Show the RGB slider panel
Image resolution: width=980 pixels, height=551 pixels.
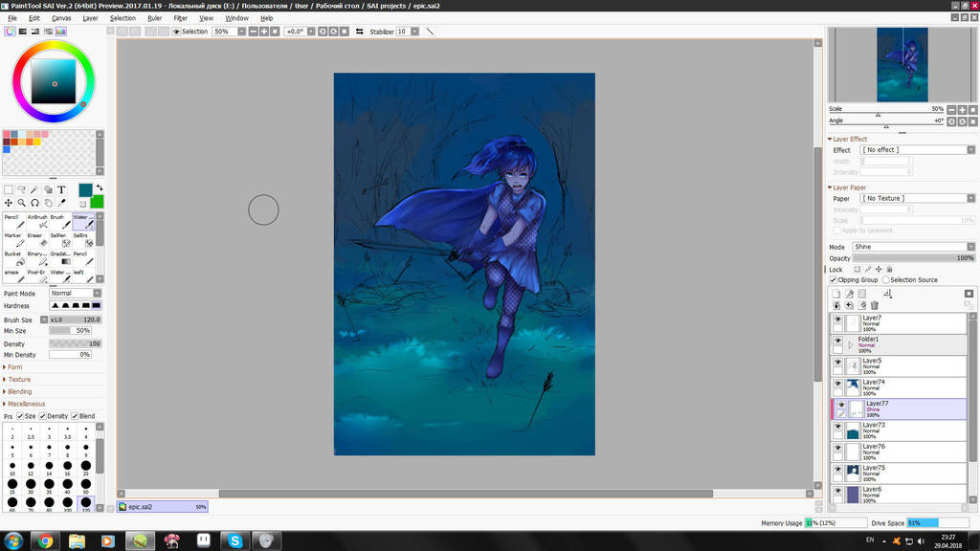(x=23, y=32)
